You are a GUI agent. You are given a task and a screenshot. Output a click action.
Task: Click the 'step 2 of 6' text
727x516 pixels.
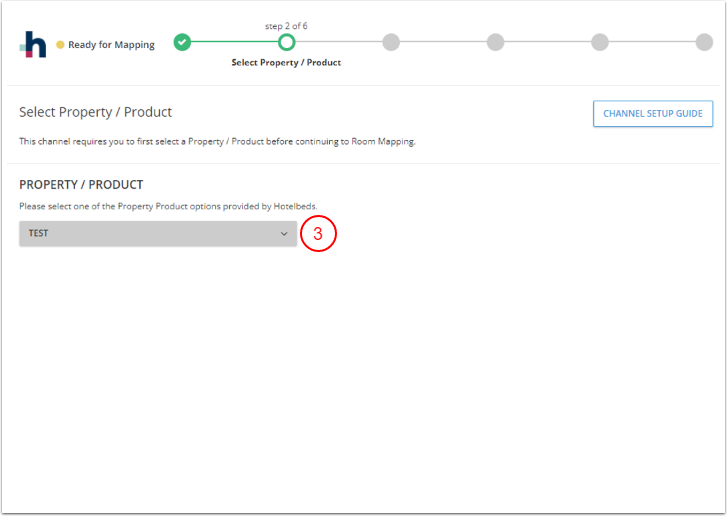coord(286,26)
